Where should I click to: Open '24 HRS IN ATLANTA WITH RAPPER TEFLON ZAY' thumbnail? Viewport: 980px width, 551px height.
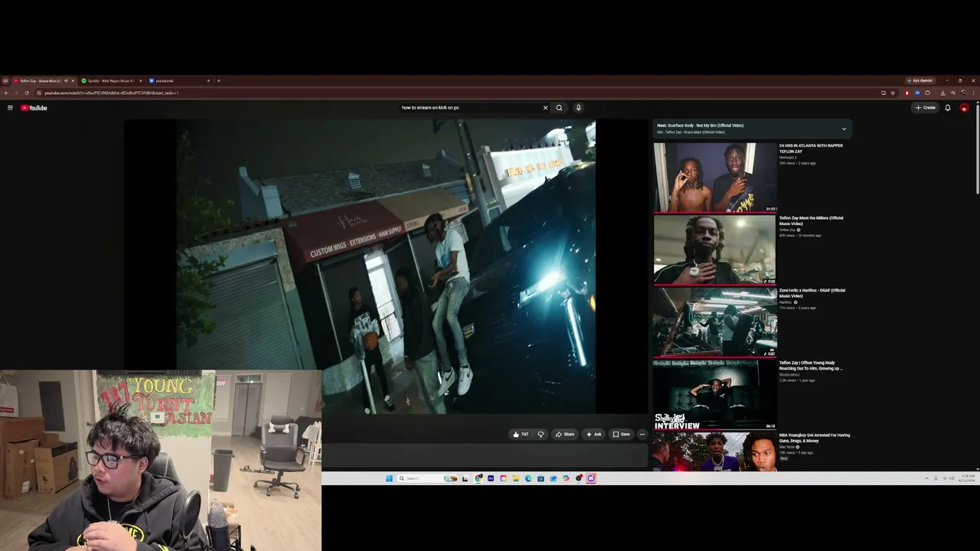(x=715, y=178)
